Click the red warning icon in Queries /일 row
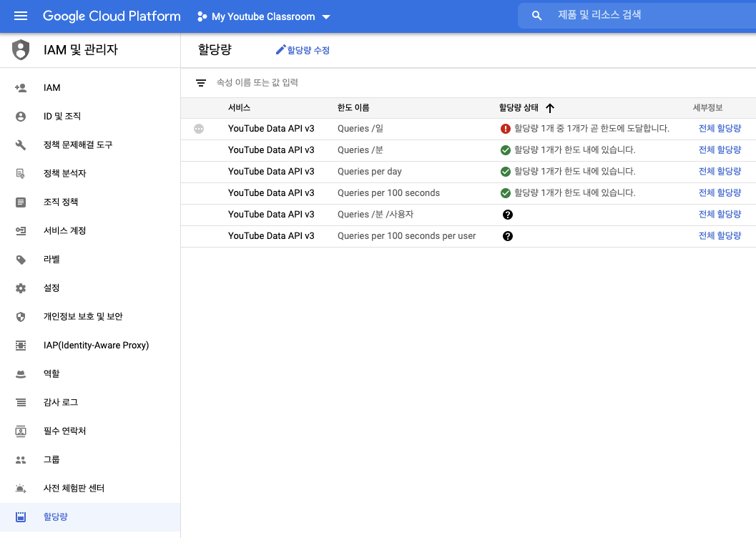 [505, 129]
